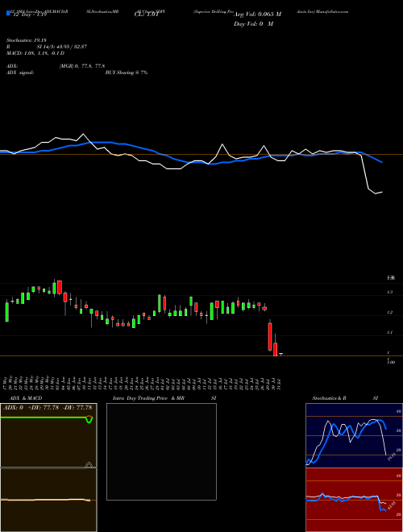Click the 'Day Vol: 0 M' text
Image resolution: width=403 pixels, height=532 pixels.
(253, 23)
